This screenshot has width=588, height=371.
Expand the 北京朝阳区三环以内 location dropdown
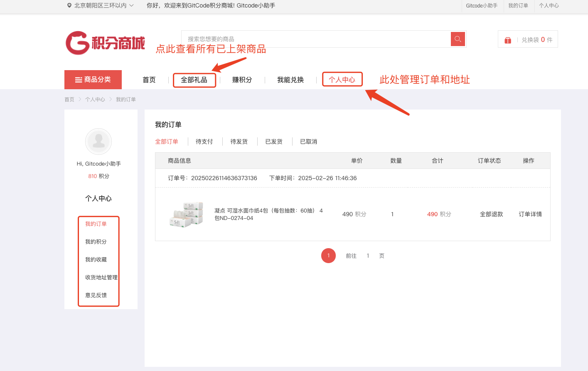click(x=131, y=5)
